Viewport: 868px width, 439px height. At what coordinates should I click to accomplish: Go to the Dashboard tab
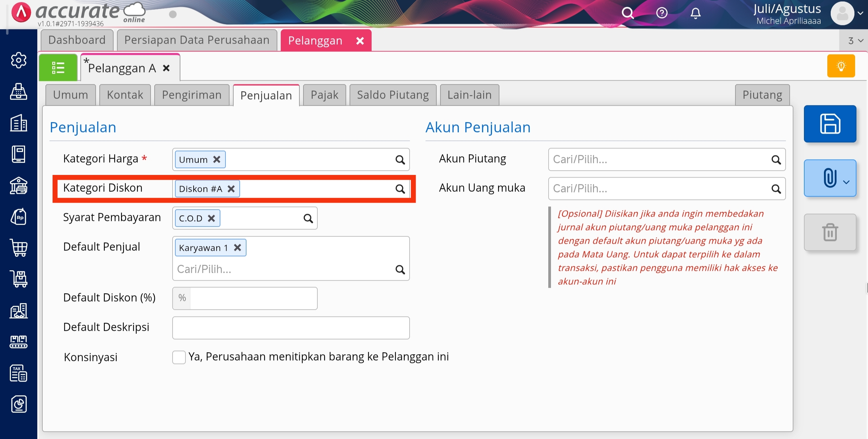[77, 40]
